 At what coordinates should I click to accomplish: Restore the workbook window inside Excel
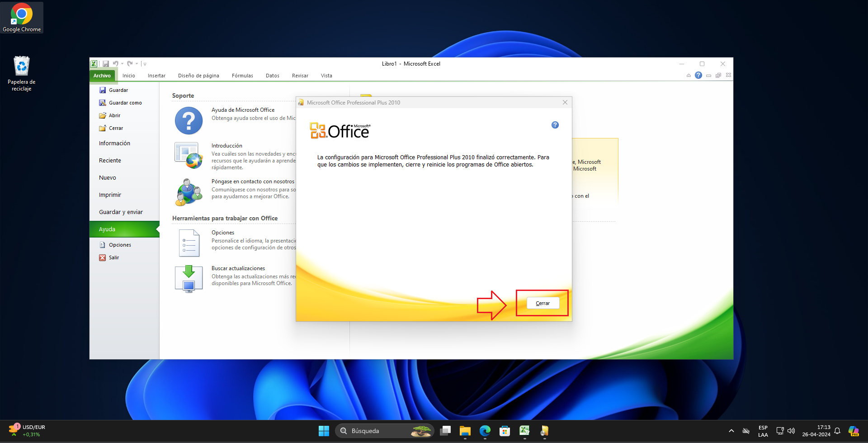(718, 76)
